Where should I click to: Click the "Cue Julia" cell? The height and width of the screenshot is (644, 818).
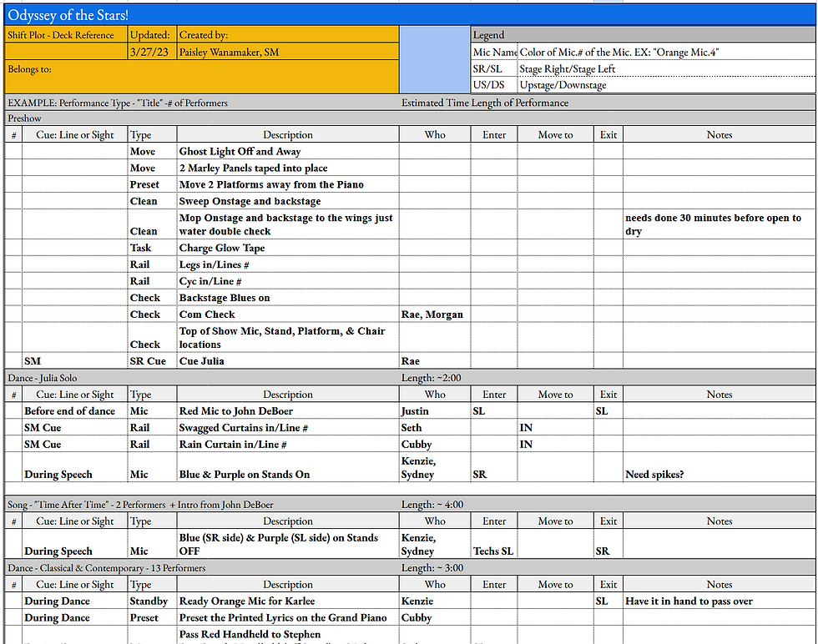[x=288, y=361]
